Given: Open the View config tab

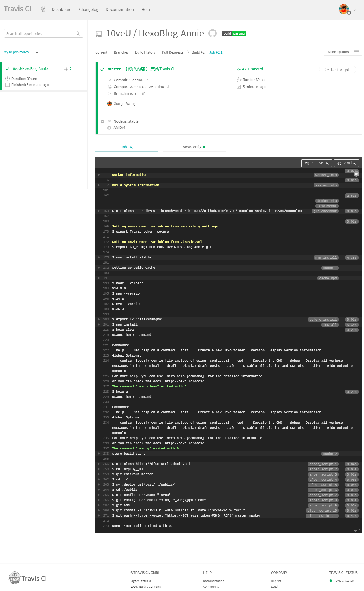Looking at the screenshot, I should coord(194,147).
